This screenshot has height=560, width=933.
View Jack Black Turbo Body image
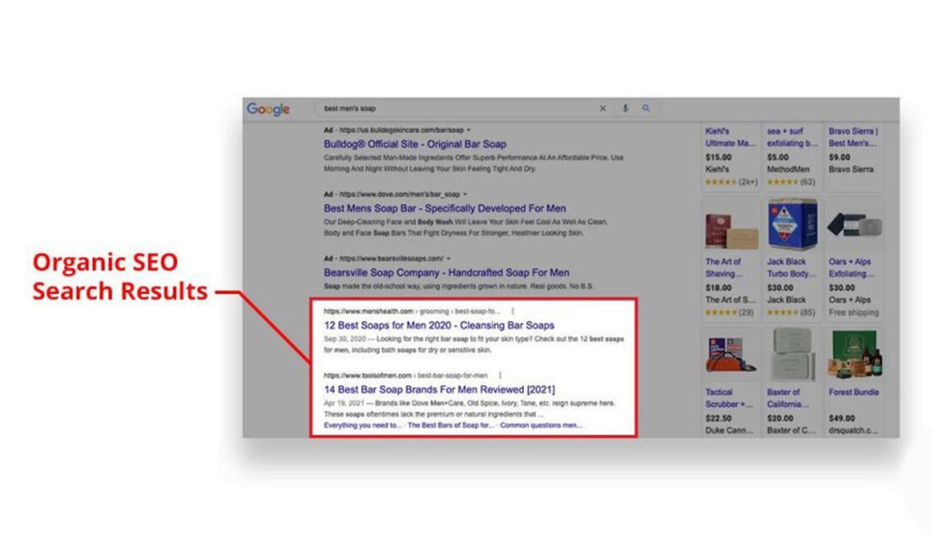point(792,225)
